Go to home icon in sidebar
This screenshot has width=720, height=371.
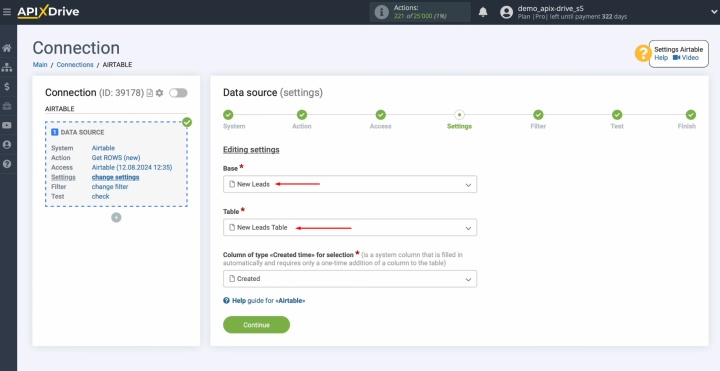point(7,48)
